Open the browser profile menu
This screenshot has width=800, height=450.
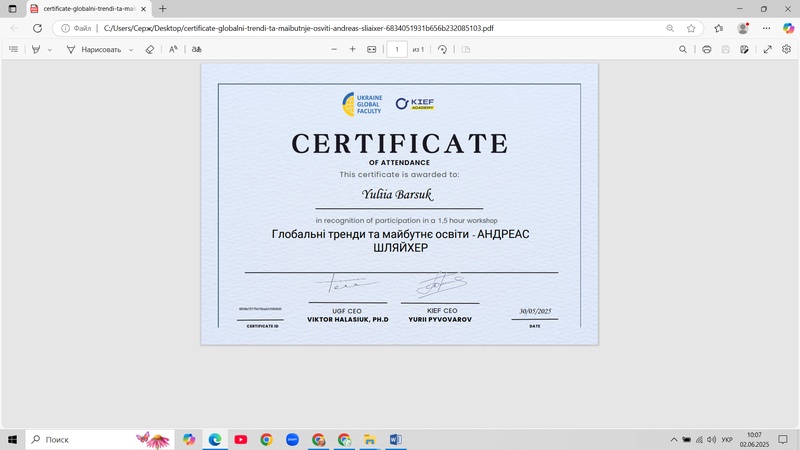[743, 29]
